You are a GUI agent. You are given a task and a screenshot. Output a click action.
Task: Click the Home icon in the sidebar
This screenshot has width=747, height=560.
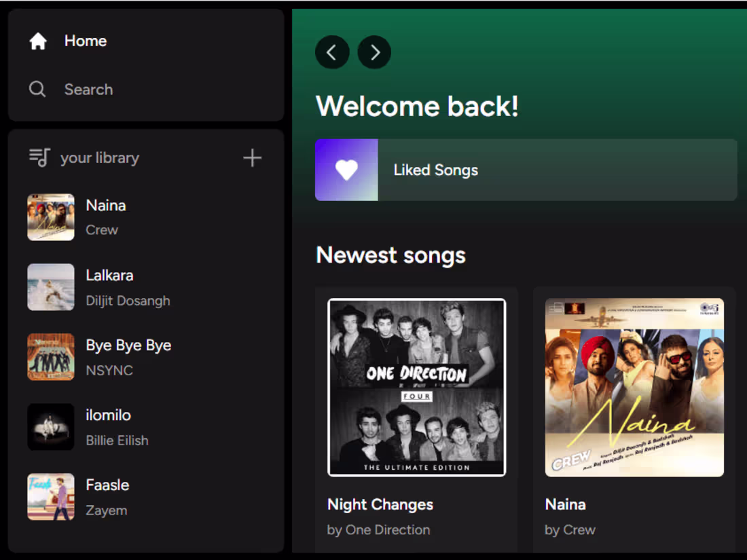pos(38,41)
